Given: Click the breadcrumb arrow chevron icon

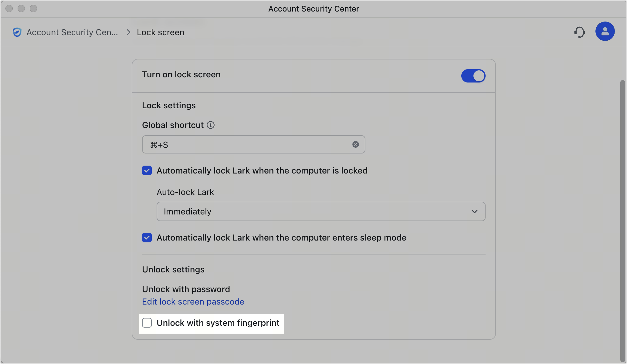Looking at the screenshot, I should point(128,32).
